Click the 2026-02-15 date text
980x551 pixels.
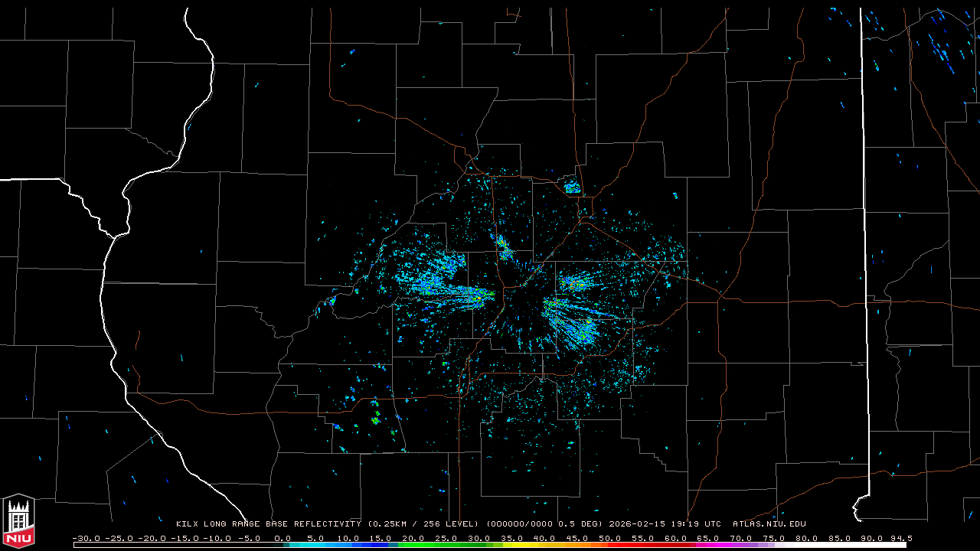(x=636, y=524)
